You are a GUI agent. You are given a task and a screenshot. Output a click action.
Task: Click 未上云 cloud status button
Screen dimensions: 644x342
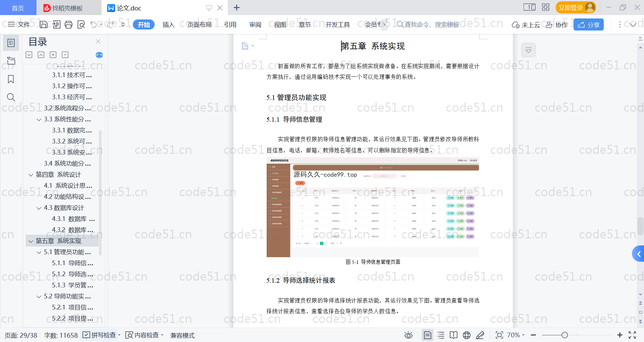pos(526,25)
